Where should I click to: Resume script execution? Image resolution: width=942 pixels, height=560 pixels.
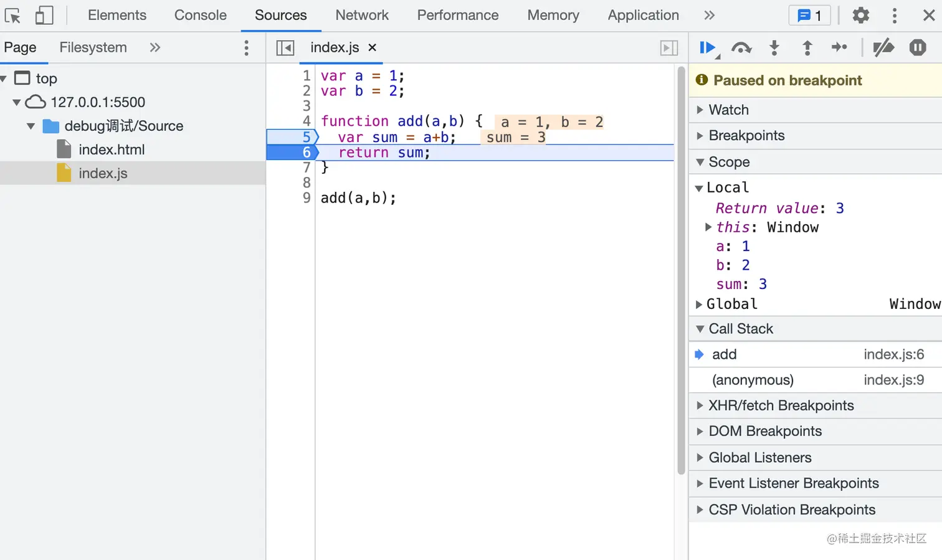point(708,48)
